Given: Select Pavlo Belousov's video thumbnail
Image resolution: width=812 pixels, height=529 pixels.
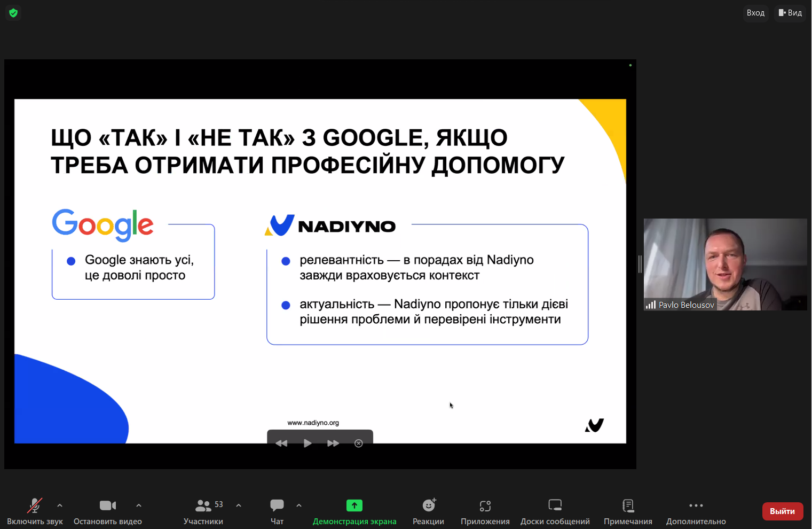Looking at the screenshot, I should click(726, 264).
